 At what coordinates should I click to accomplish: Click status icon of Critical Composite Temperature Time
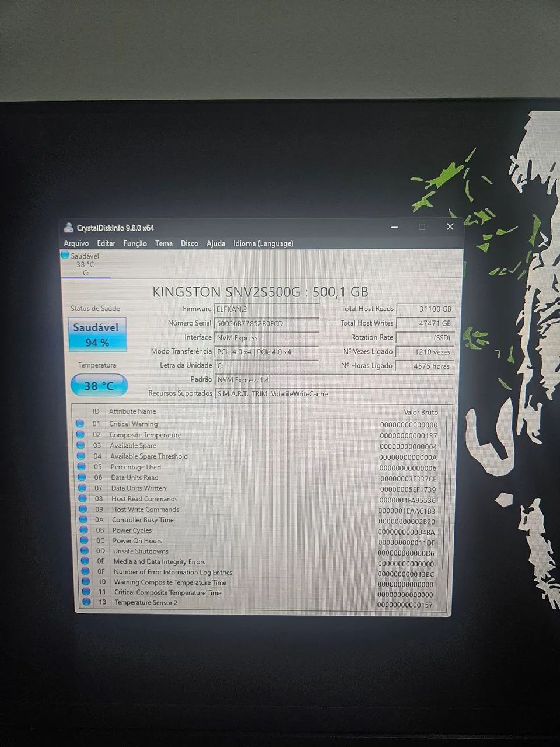(x=86, y=592)
